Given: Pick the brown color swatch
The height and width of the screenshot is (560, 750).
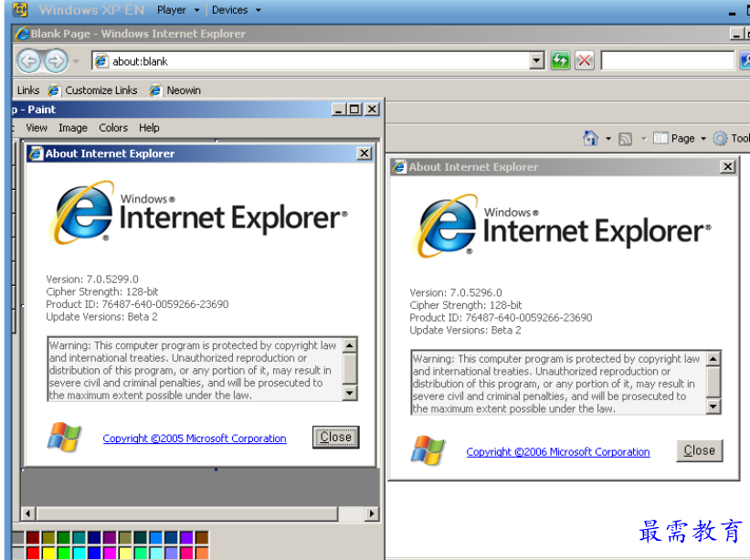Looking at the screenshot, I should [201, 537].
